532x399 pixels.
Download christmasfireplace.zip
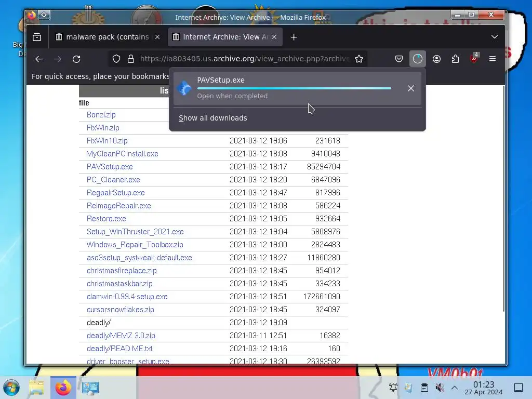pos(122,271)
